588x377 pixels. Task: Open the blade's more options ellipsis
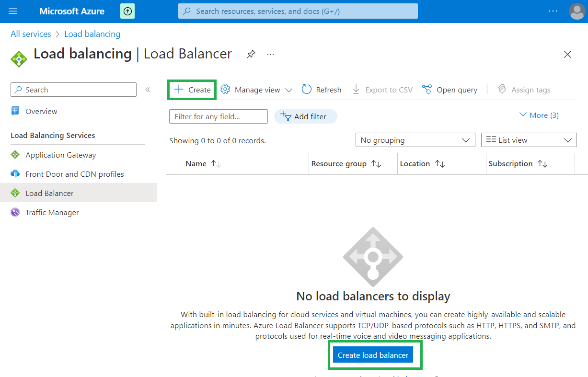[x=271, y=54]
